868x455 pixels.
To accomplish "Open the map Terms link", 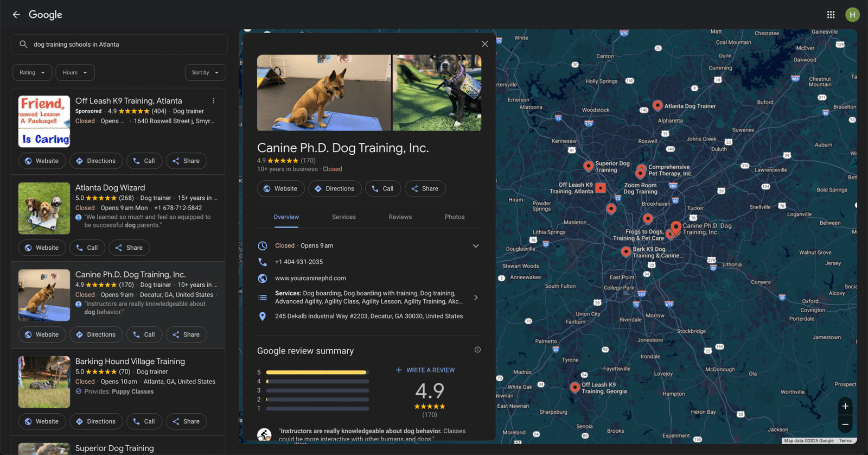I will pos(845,441).
